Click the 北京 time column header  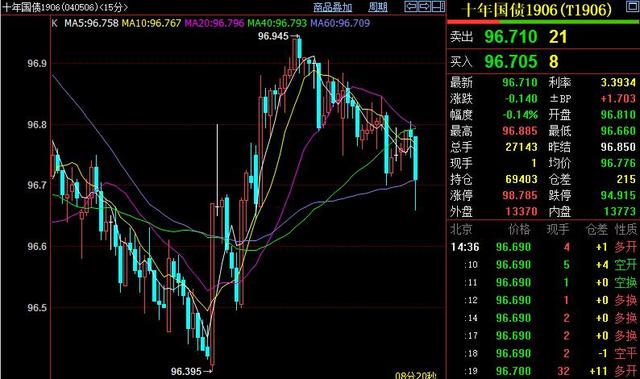click(x=461, y=230)
